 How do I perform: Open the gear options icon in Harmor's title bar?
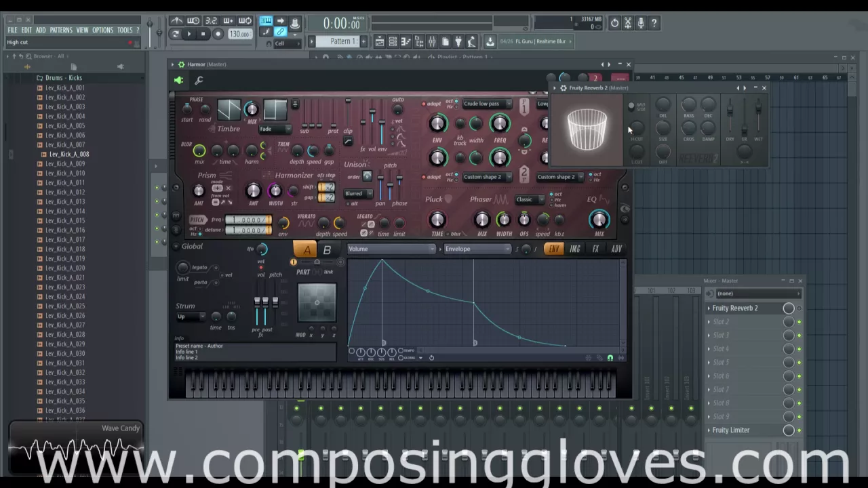[x=181, y=64]
